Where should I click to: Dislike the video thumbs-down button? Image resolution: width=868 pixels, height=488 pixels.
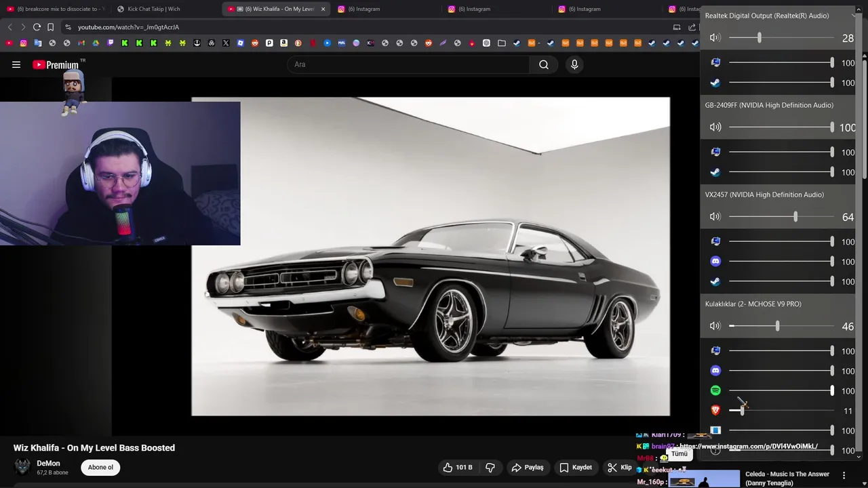point(490,468)
